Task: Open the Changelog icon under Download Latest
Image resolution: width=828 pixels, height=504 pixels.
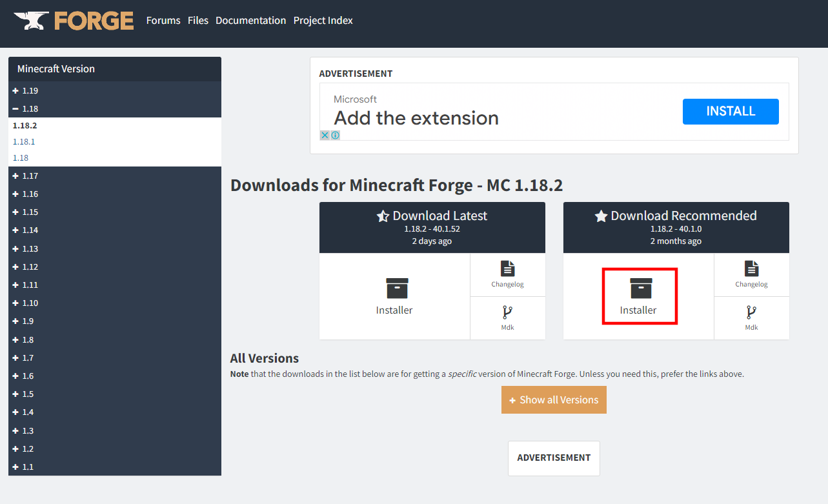Action: click(507, 269)
